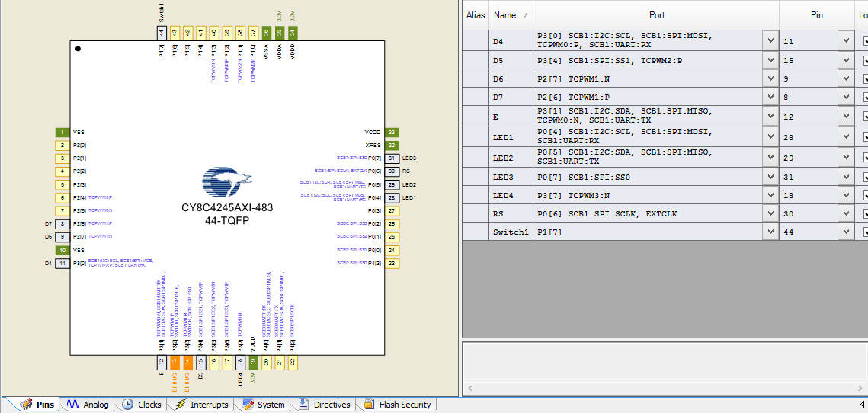Open the Port dropdown for D6

pos(770,78)
